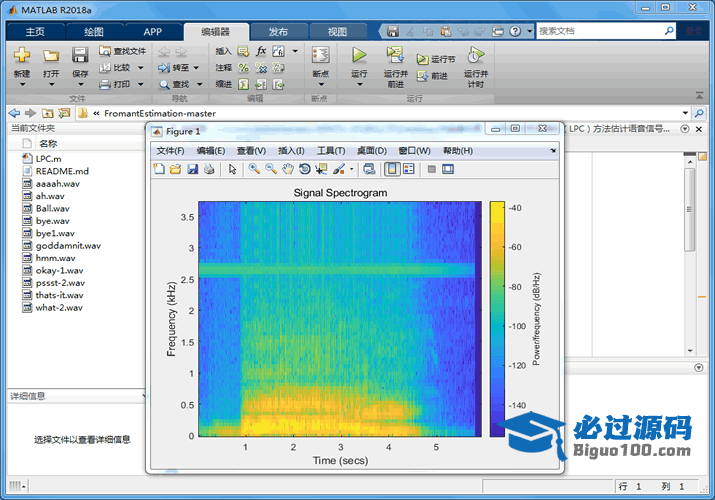Expand the Compare (比较) dropdown arrow
Image resolution: width=715 pixels, height=500 pixels.
click(140, 68)
